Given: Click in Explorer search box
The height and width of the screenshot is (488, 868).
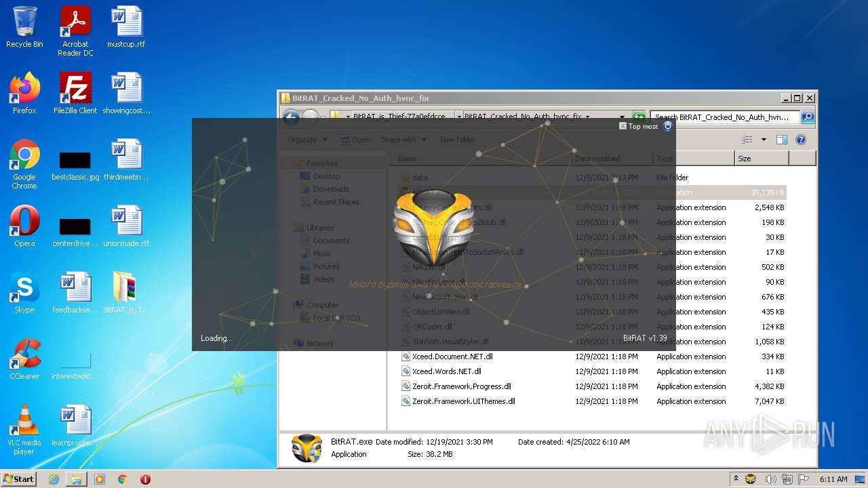Looking at the screenshot, I should point(726,117).
